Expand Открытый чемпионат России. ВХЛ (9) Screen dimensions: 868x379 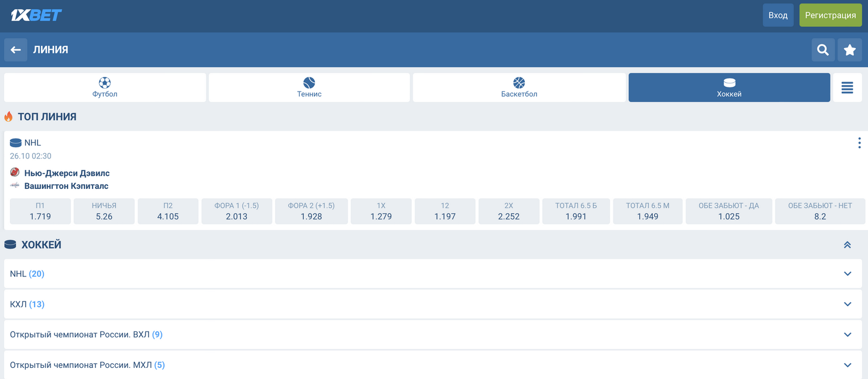(434, 334)
